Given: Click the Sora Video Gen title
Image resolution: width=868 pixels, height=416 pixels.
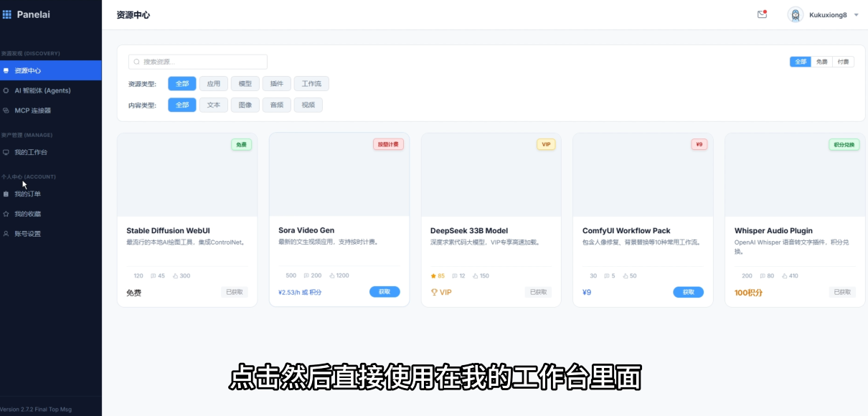Looking at the screenshot, I should pos(306,230).
